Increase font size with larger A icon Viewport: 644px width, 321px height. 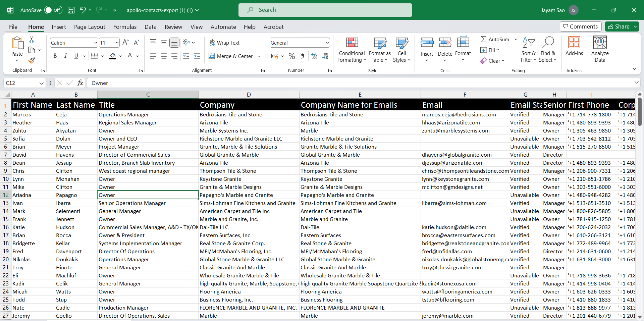tap(125, 43)
